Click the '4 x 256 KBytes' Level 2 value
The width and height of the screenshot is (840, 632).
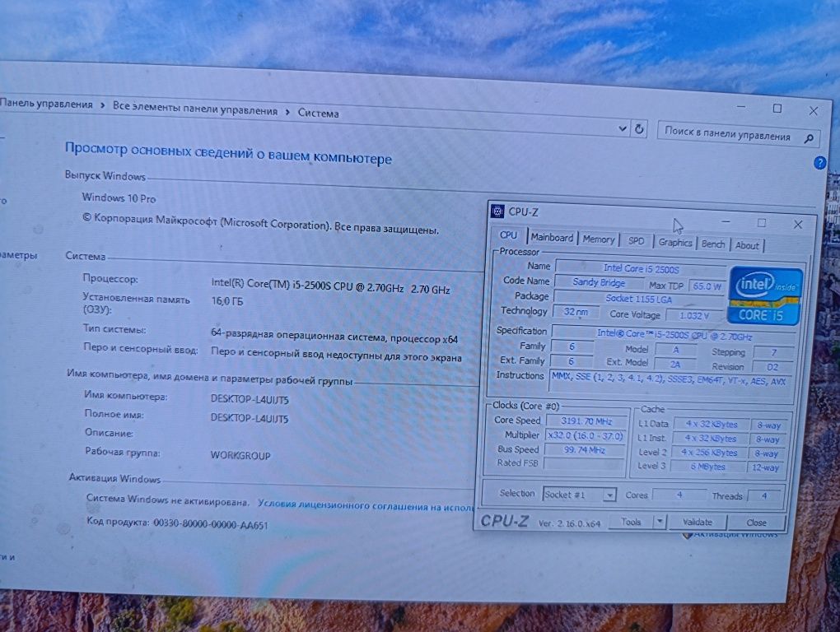[x=709, y=453]
